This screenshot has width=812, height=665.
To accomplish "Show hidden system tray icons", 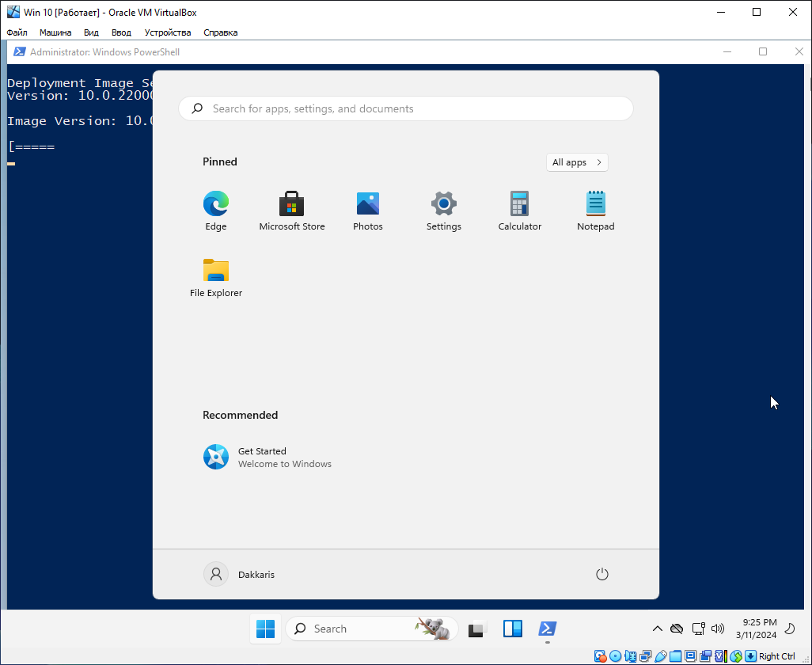I will [x=657, y=629].
